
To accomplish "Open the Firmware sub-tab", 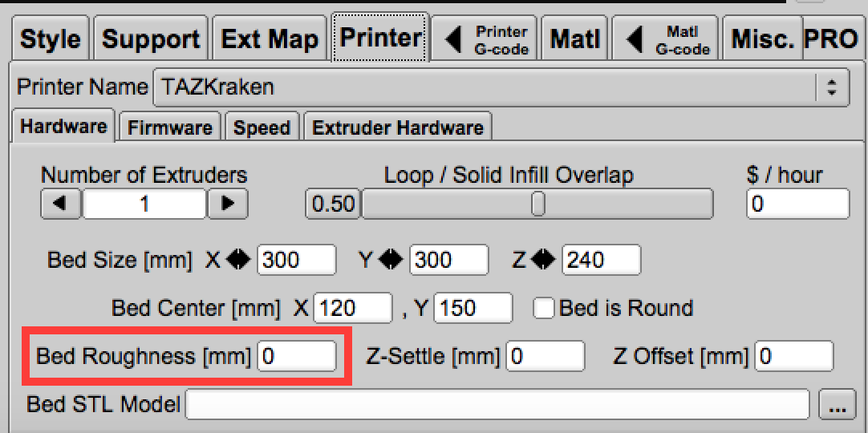I will [170, 127].
